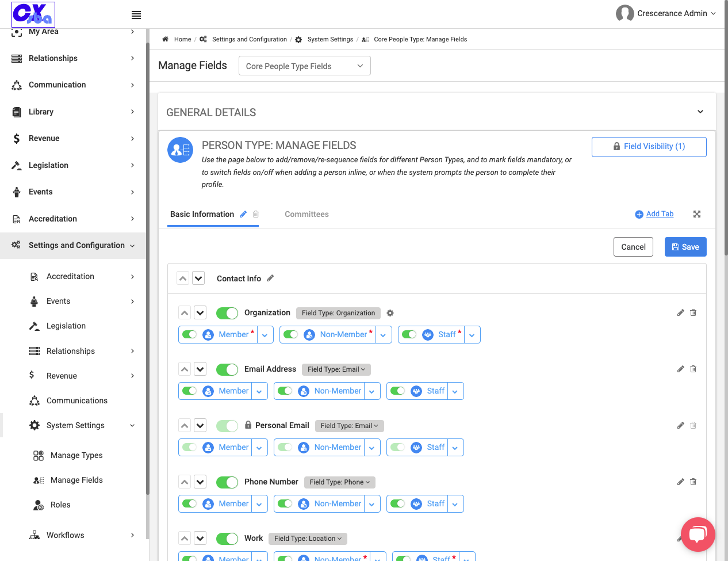
Task: Go to System Settings breadcrumb
Action: 330,39
